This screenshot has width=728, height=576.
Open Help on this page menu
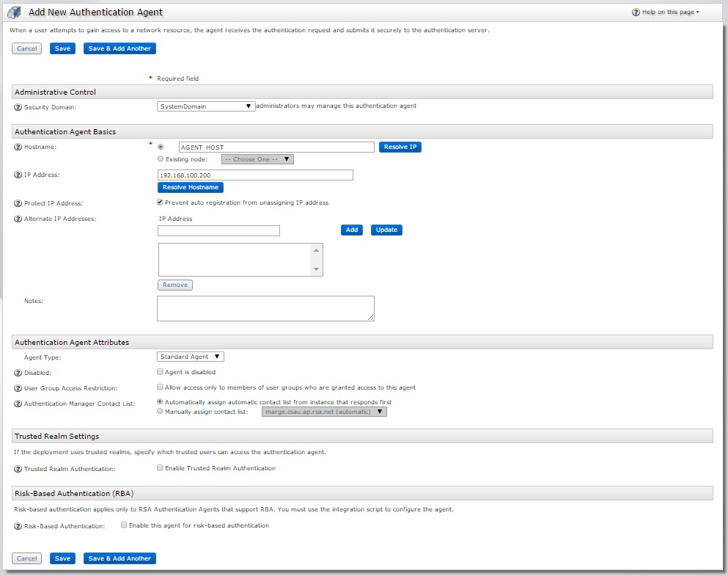coord(666,12)
